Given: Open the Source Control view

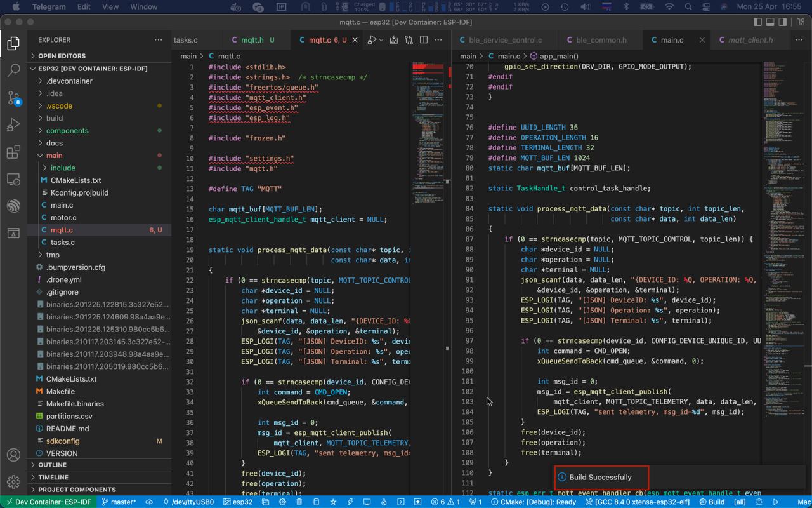Looking at the screenshot, I should tap(13, 97).
